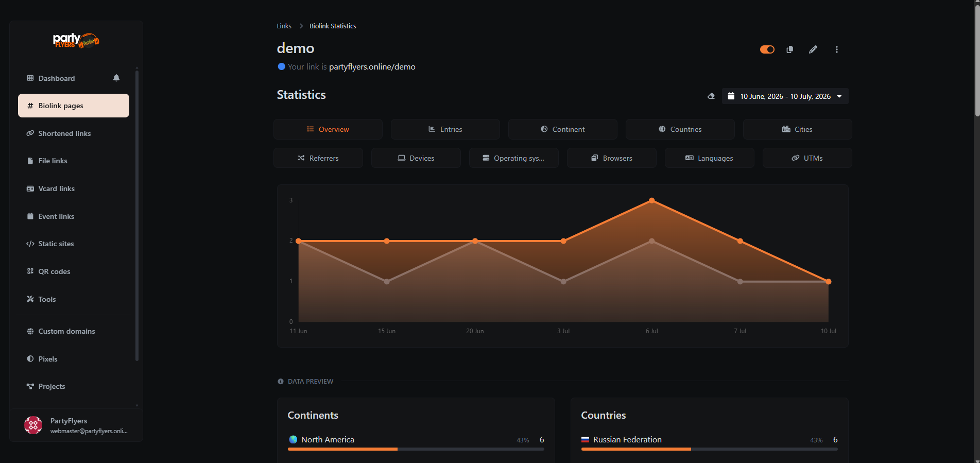Select the UTMs statistics tab
The width and height of the screenshot is (980, 463).
807,158
